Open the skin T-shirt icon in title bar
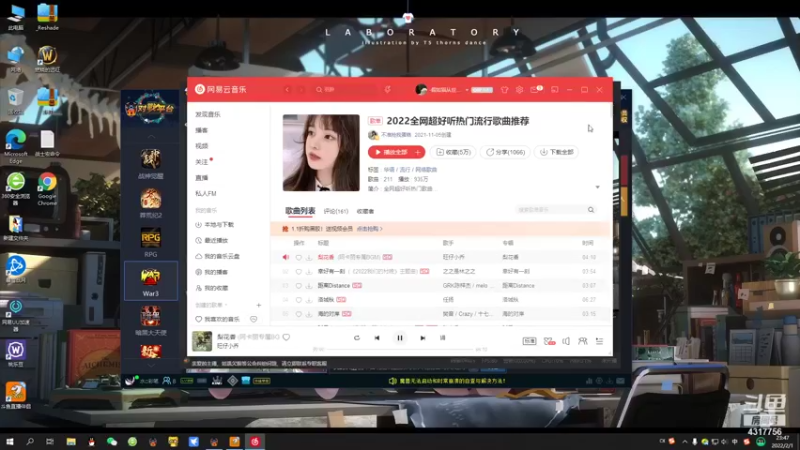This screenshot has height=450, width=800. (x=505, y=90)
